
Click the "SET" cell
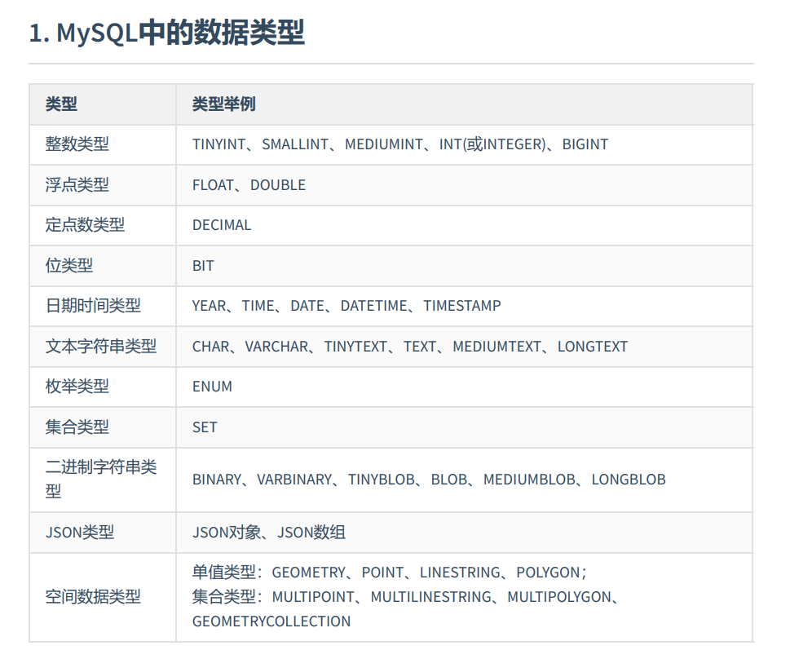pos(465,427)
